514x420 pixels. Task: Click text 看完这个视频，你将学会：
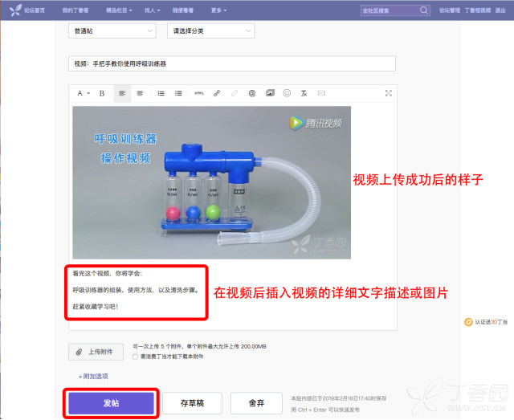coord(108,274)
